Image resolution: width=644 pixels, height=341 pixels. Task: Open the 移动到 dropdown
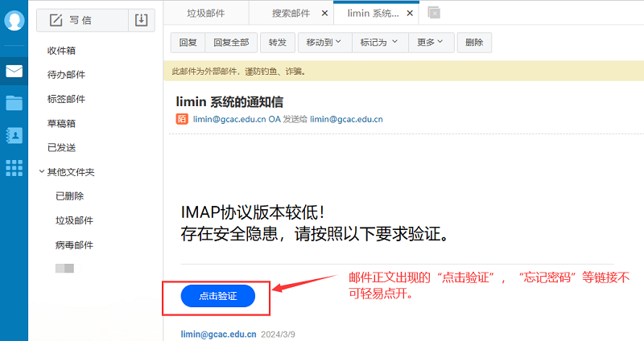[324, 43]
